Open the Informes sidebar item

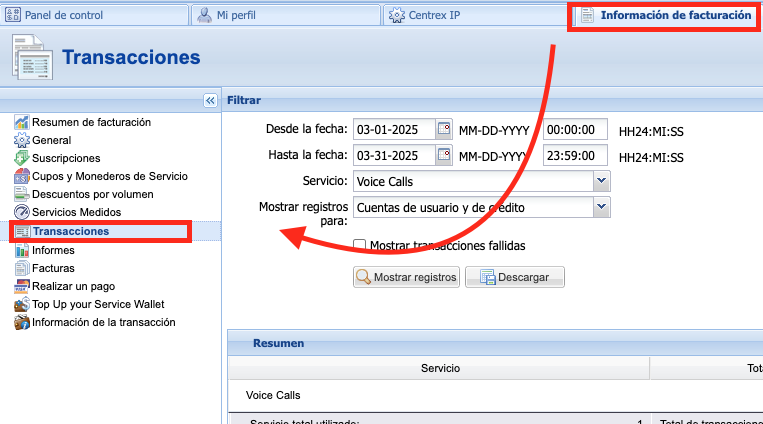(53, 250)
